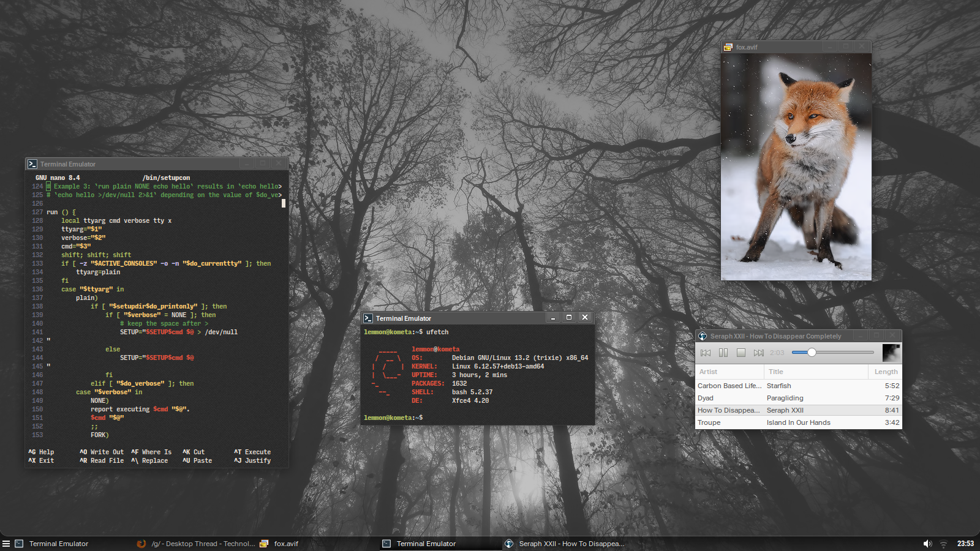980x551 pixels.
Task: Click the ufetch command in the terminal
Action: [x=437, y=332]
